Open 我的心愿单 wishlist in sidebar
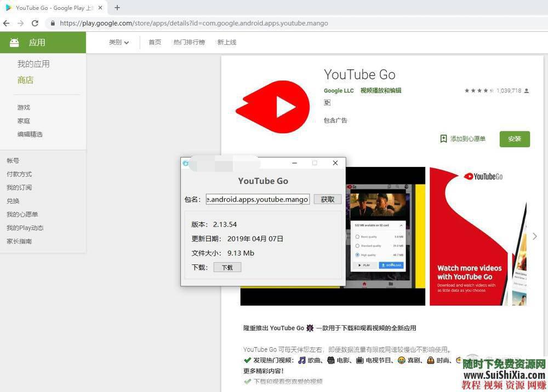The image size is (548, 392). (22, 214)
